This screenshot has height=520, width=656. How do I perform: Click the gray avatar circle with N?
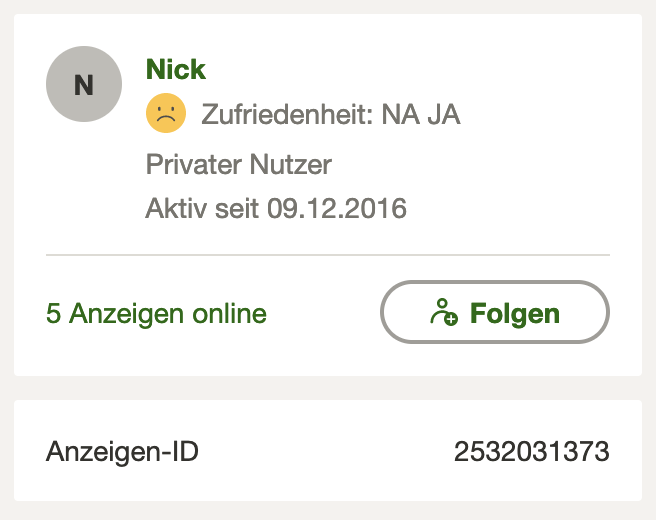(84, 85)
